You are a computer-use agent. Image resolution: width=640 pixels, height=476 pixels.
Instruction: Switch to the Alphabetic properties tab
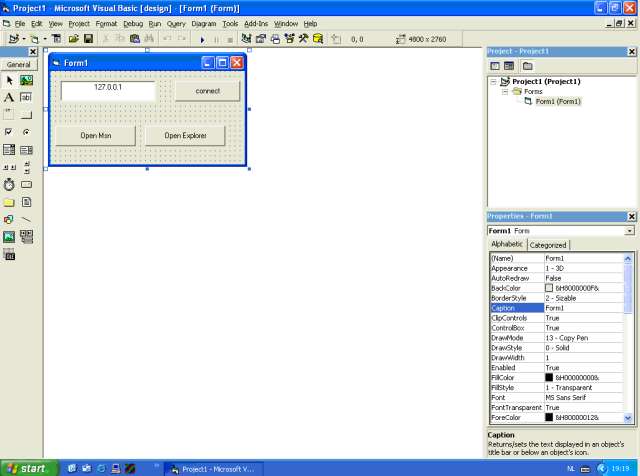coord(507,244)
